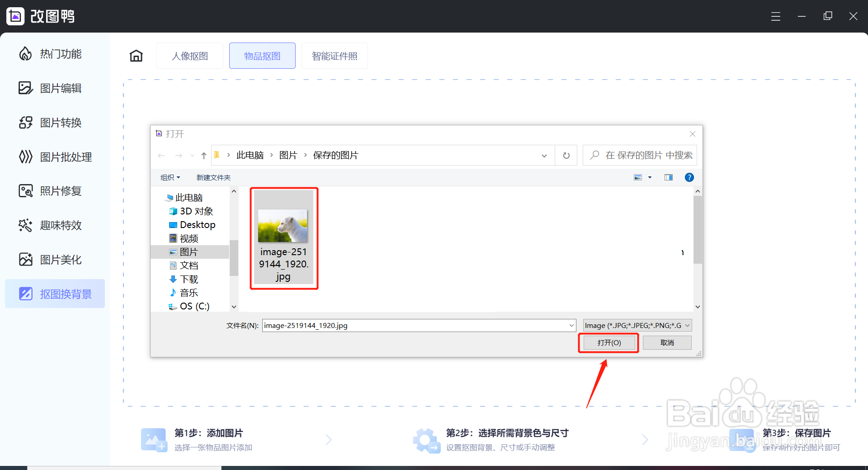Refresh the current folder
Viewport: 868px width, 470px height.
566,156
